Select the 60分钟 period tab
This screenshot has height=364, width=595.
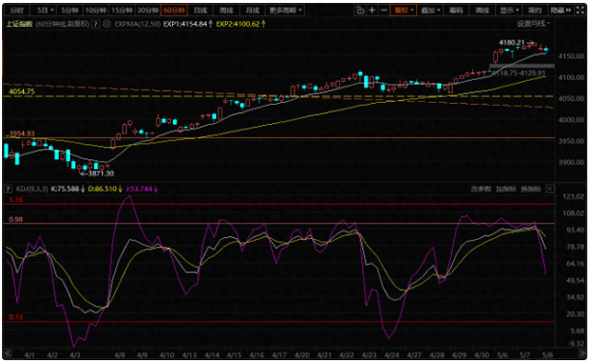[x=174, y=11]
